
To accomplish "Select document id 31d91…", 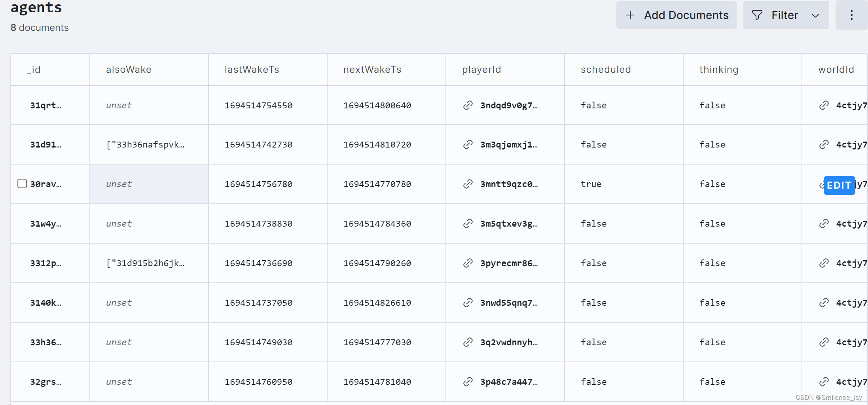I will [x=46, y=144].
